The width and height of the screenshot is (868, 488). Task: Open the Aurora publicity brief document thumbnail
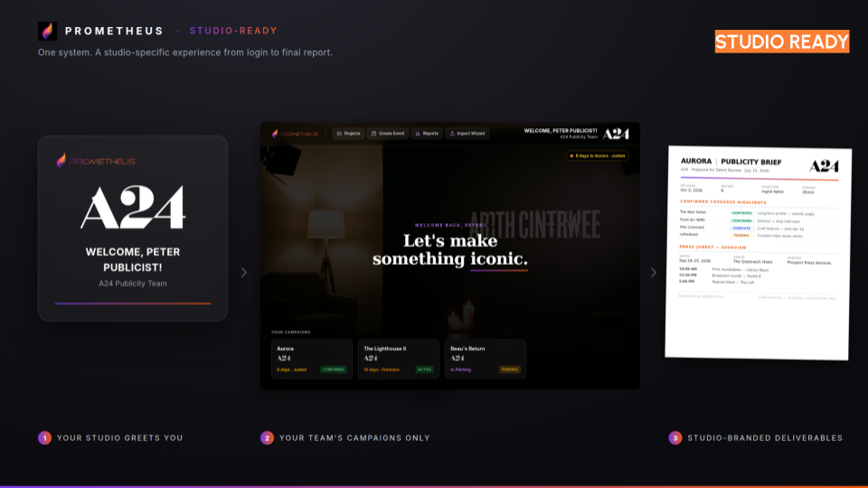tap(758, 253)
